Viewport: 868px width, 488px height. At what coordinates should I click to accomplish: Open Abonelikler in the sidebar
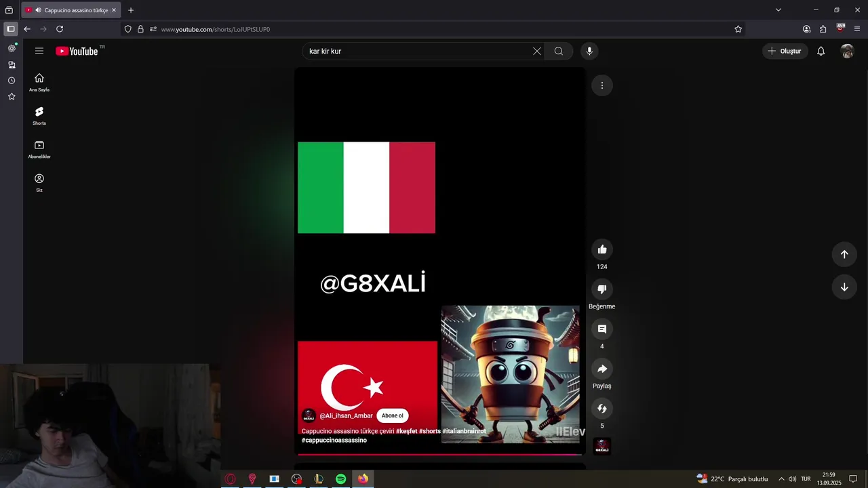coord(39,149)
